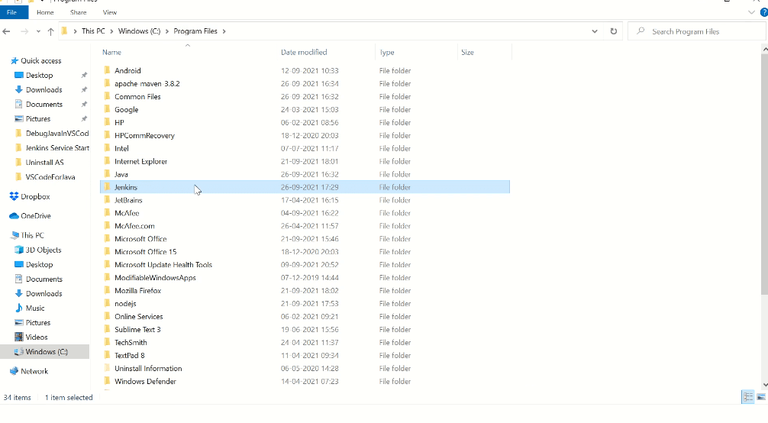Select This PC in the navigation pane
This screenshot has width=768, height=423.
(32, 235)
